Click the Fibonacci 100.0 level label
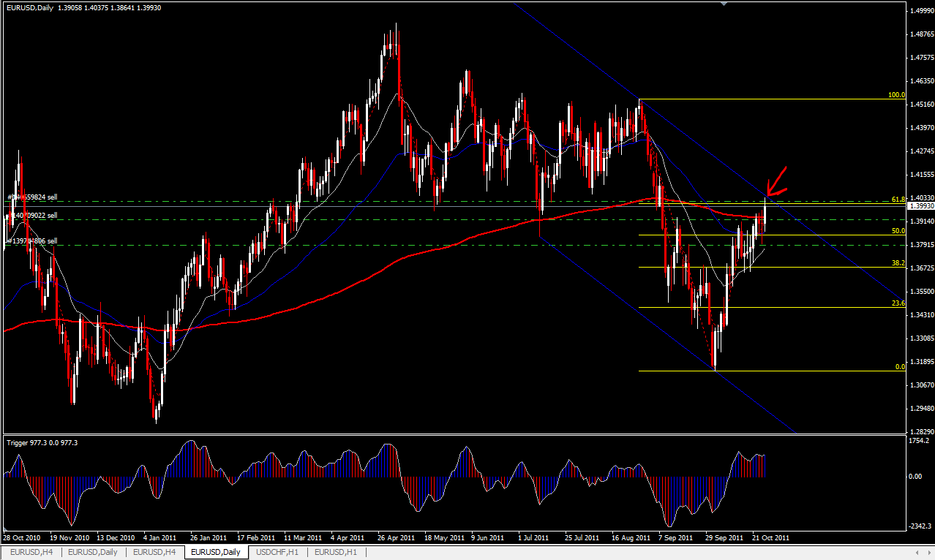Image resolution: width=935 pixels, height=560 pixels. pyautogui.click(x=896, y=95)
